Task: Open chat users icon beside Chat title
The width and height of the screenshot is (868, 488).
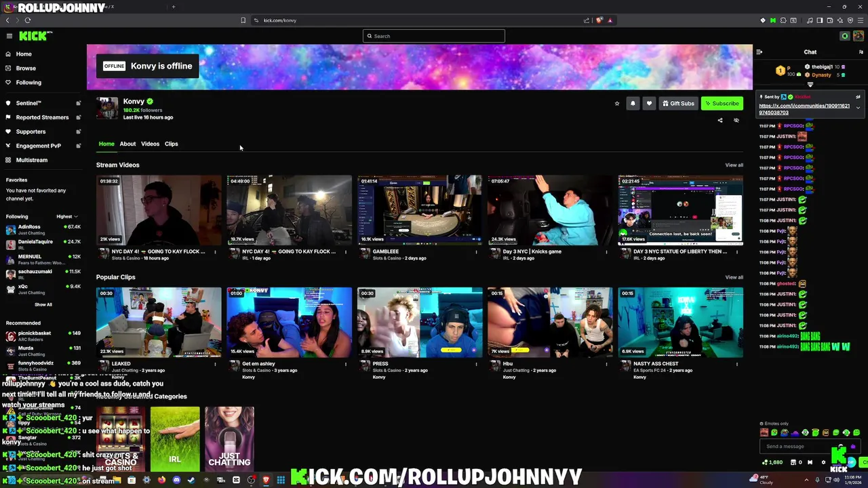Action: (861, 52)
